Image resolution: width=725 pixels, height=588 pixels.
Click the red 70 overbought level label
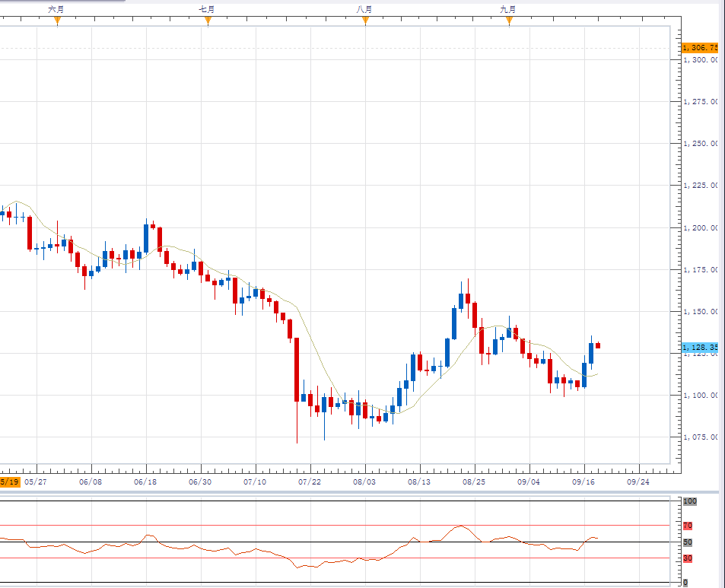[687, 526]
